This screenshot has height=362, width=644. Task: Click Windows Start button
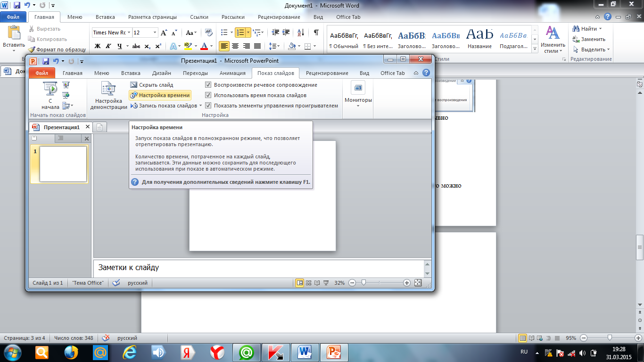coord(13,352)
